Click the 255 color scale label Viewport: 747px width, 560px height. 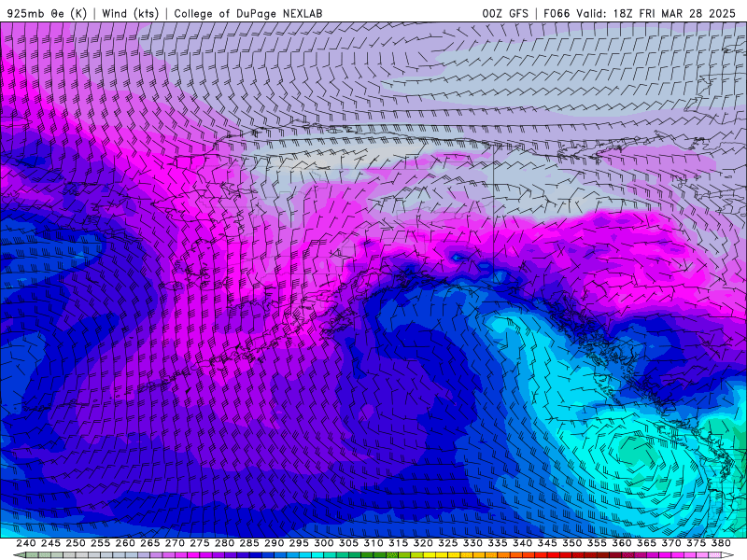100,543
